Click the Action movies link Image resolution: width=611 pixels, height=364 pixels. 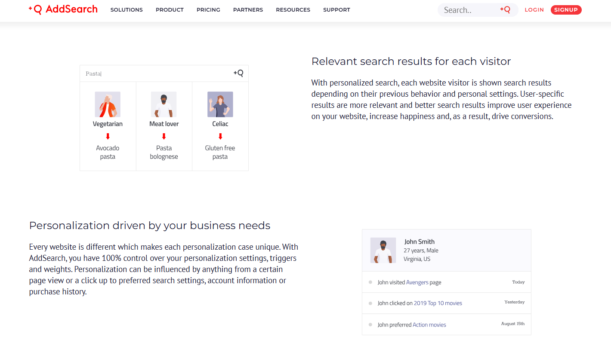429,325
